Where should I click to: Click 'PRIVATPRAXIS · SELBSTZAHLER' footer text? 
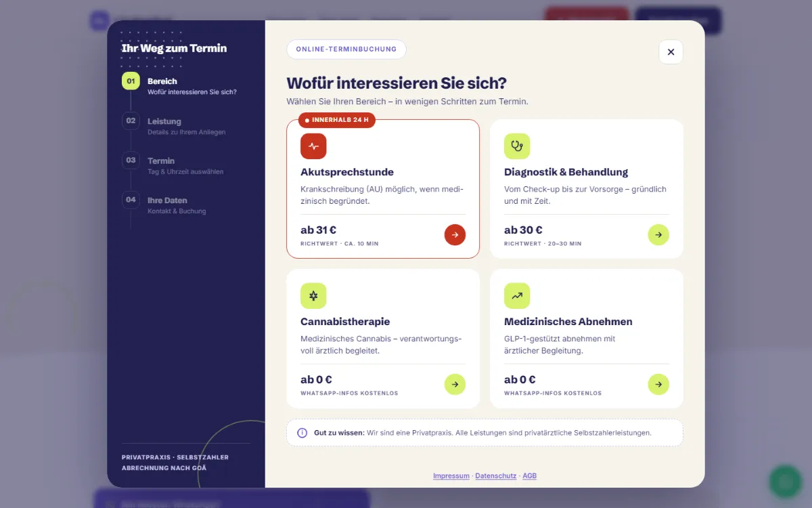point(175,457)
